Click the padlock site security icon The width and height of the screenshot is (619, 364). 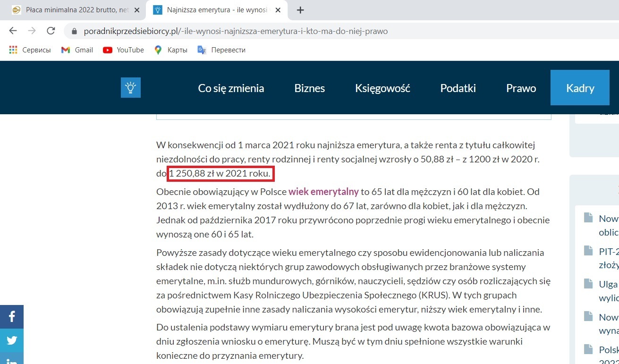pyautogui.click(x=74, y=32)
